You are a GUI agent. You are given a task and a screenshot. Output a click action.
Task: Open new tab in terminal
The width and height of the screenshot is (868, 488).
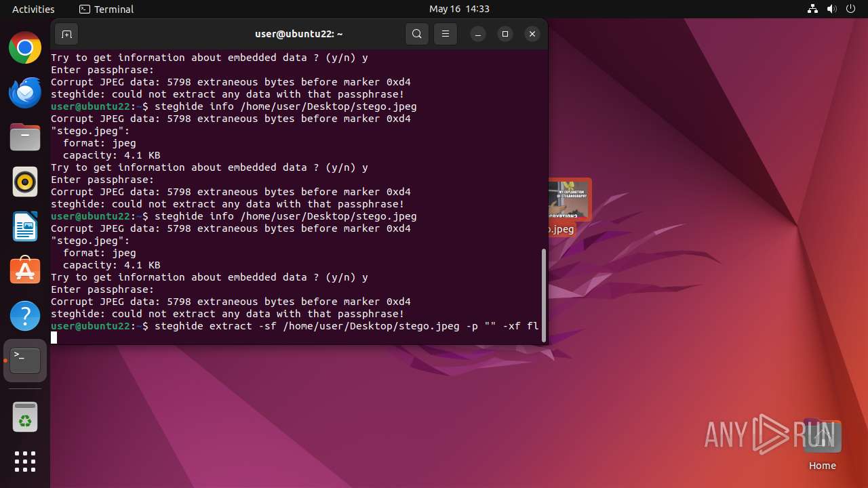66,34
